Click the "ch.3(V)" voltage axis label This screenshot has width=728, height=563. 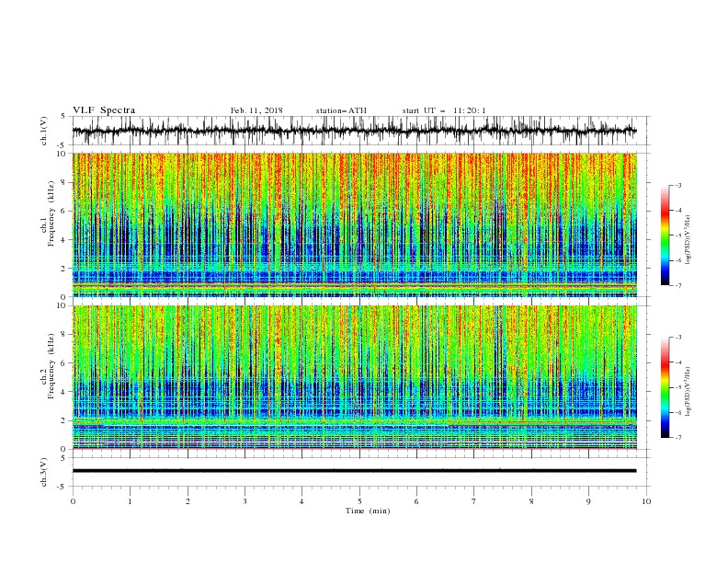tap(44, 472)
